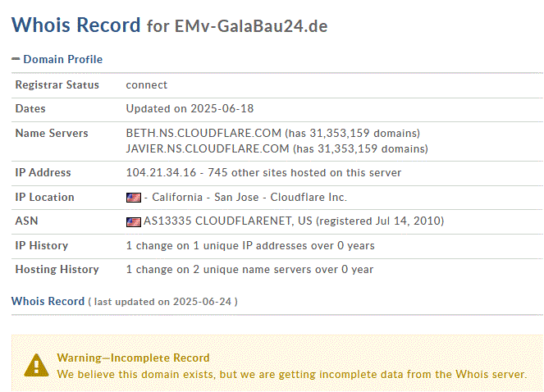The image size is (544, 392).
Task: Click the minus icon beside Domain Profile
Action: [x=16, y=59]
